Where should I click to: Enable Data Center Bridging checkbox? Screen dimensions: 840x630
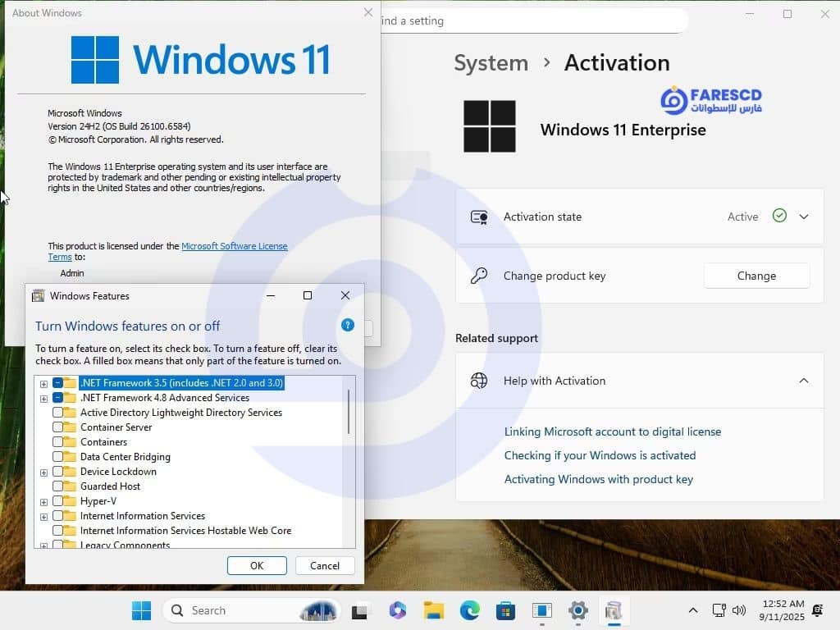(58, 456)
